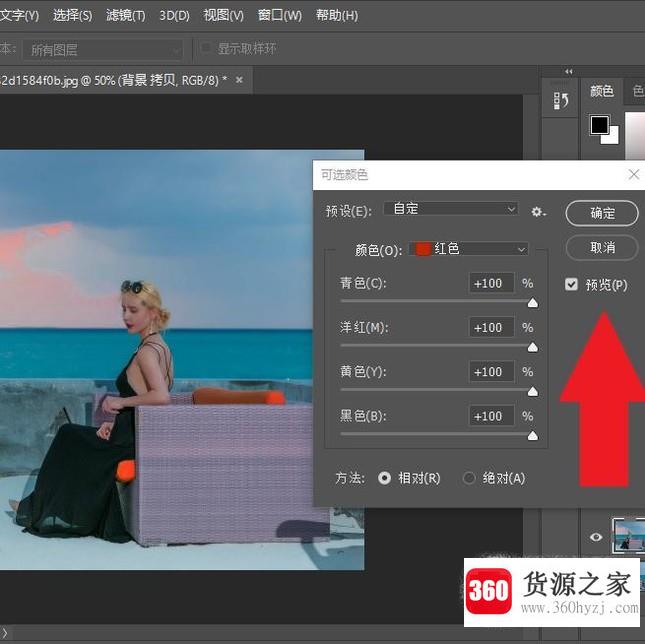The image size is (645, 644).
Task: Click the 洋红(M) value field
Action: click(491, 327)
